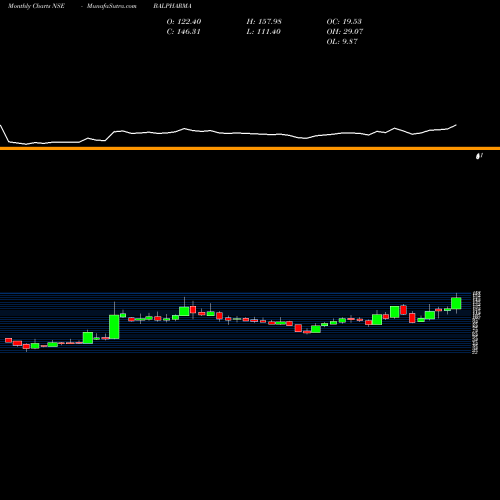Image resolution: width=500 pixels, height=500 pixels.
Task: Click the price axis labels beside candlestick chart
Action: (477, 322)
